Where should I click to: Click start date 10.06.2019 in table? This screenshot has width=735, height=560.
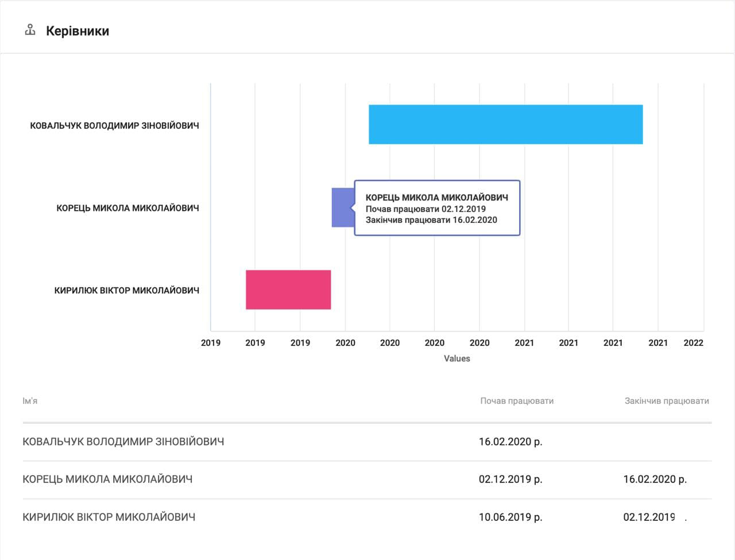[x=510, y=517]
